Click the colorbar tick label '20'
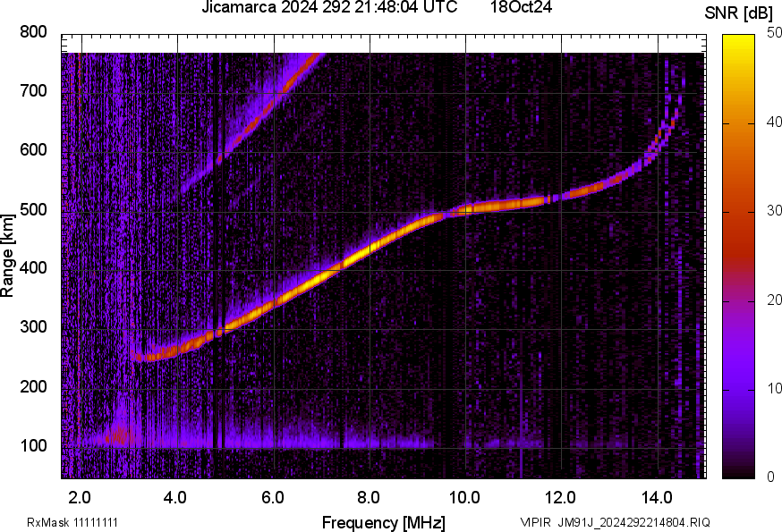 (774, 300)
